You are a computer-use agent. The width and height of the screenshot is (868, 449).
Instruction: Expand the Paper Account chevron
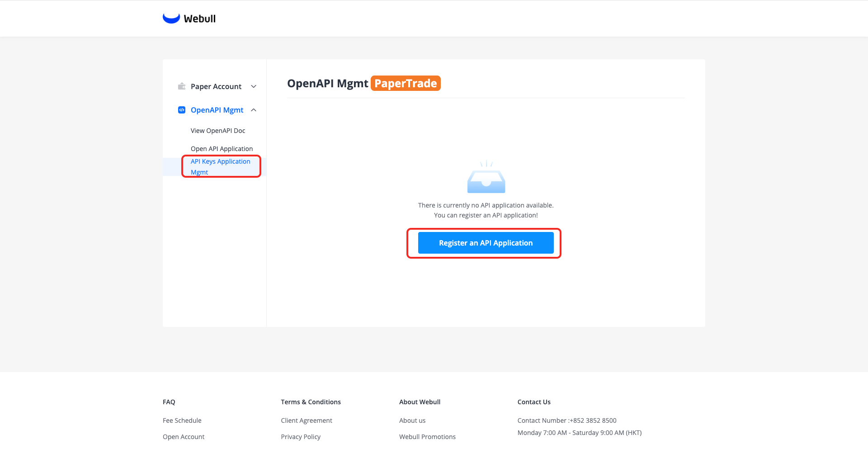[x=254, y=86]
